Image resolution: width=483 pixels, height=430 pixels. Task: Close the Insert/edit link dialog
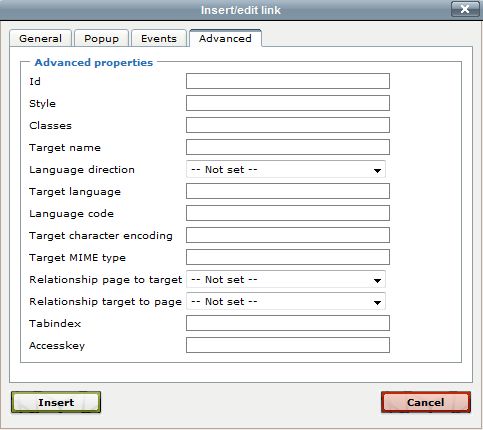(465, 9)
